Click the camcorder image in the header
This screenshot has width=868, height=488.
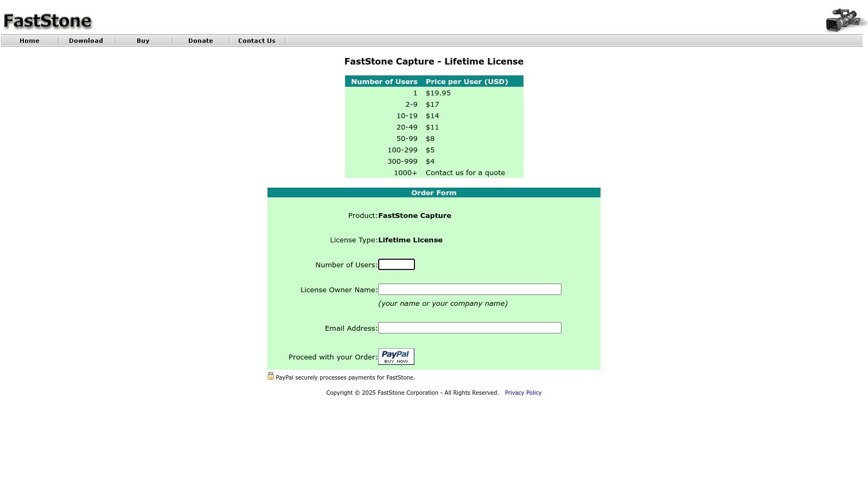point(845,20)
